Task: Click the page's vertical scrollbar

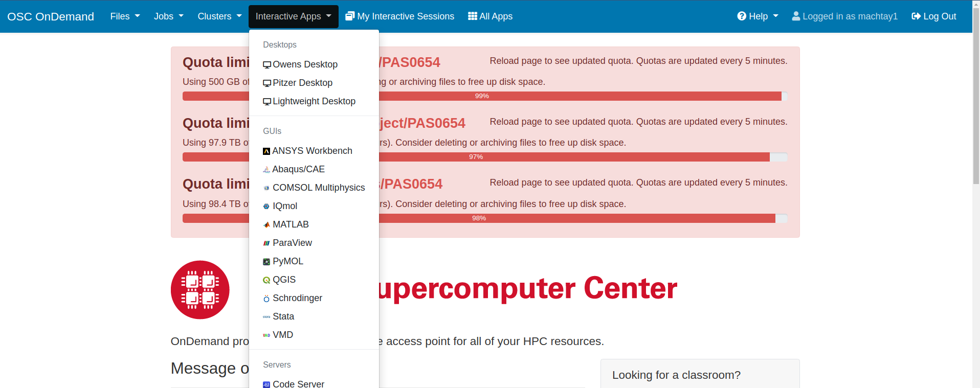Action: point(976,102)
